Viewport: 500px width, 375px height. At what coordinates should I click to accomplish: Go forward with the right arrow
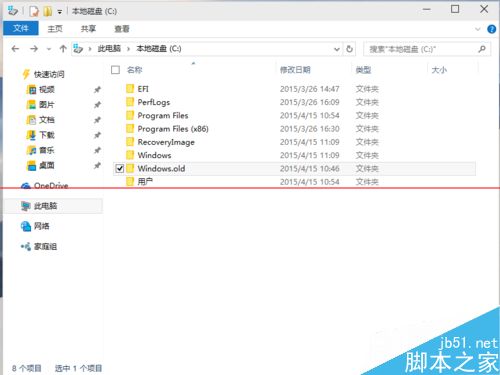point(34,49)
